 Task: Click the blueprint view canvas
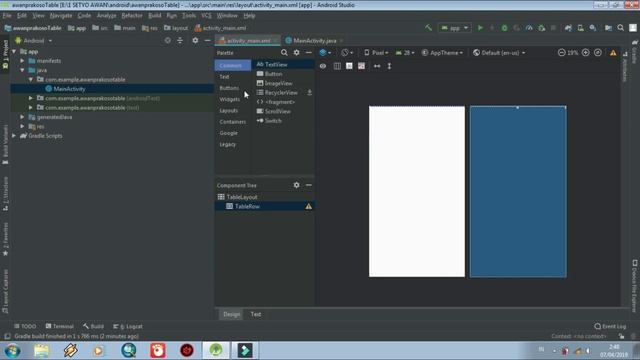coord(518,192)
